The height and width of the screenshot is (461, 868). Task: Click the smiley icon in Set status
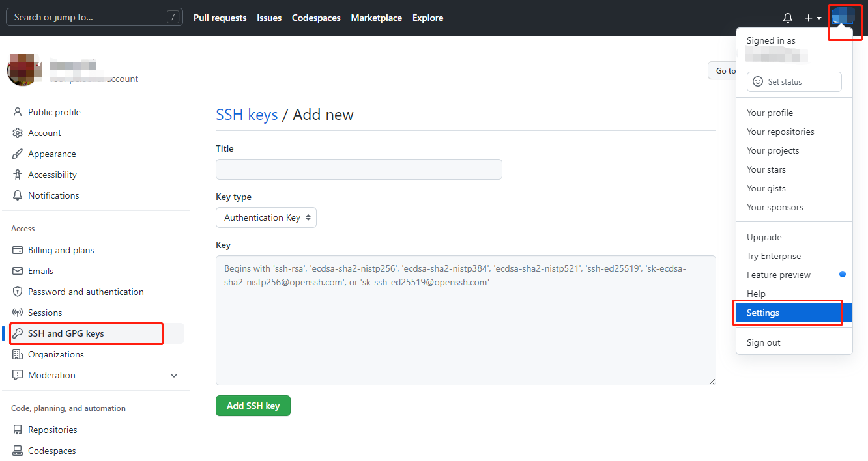[x=758, y=81]
